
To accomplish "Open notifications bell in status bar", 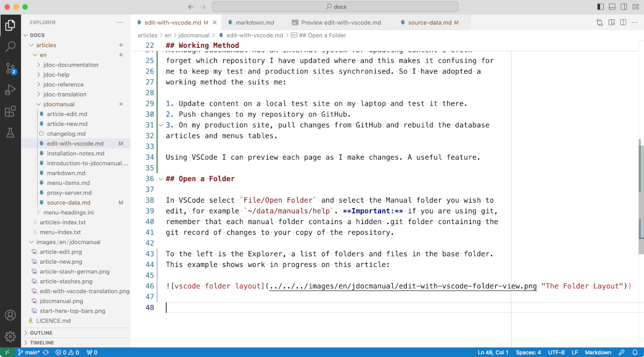I will 634,352.
